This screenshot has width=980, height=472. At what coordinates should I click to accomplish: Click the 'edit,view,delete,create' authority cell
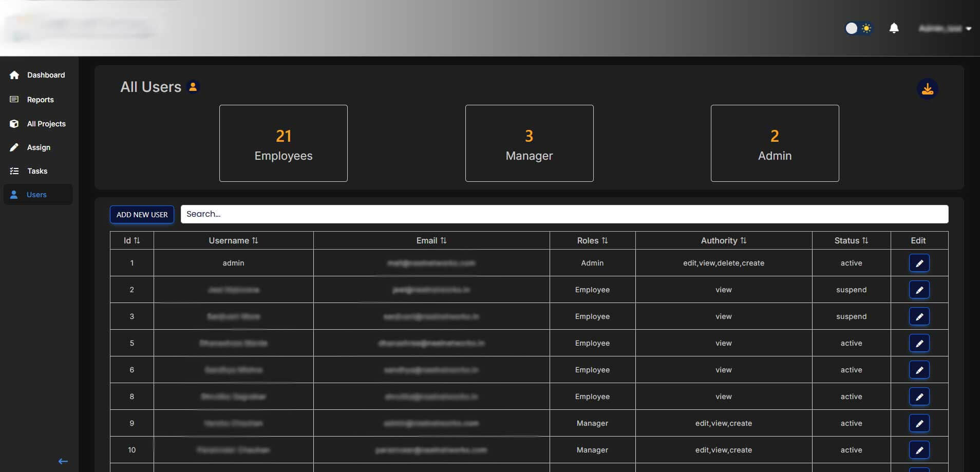[x=724, y=263]
